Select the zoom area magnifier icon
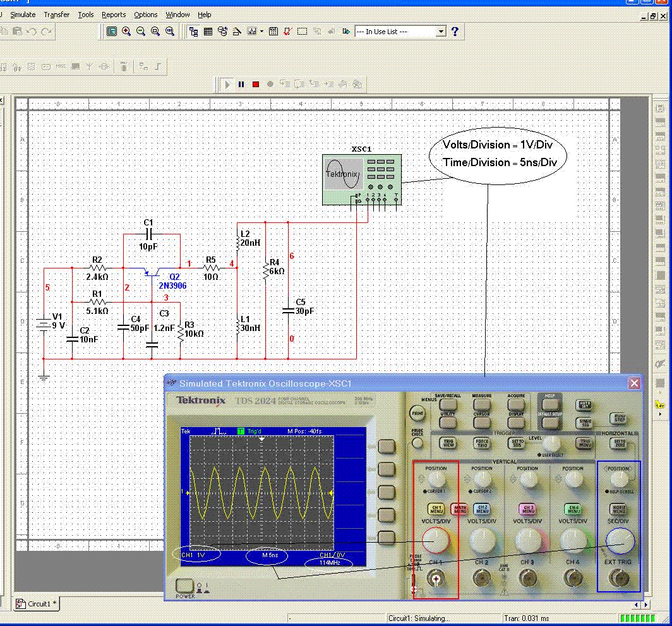 click(155, 32)
